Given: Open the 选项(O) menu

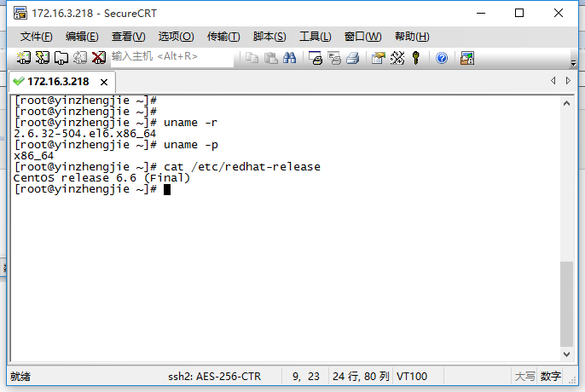Looking at the screenshot, I should tap(176, 37).
